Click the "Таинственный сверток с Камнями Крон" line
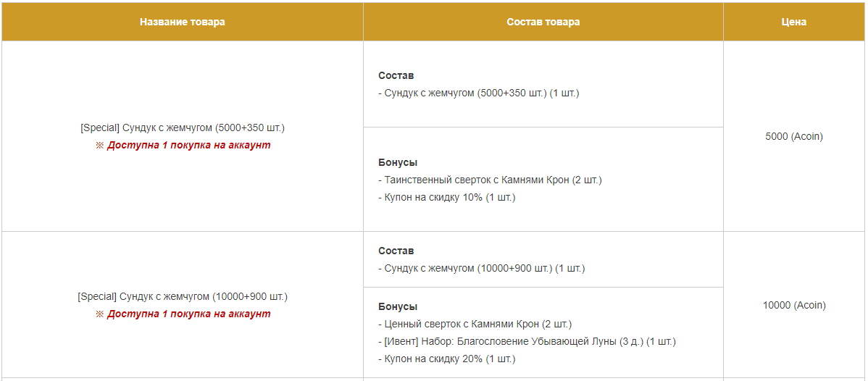This screenshot has width=868, height=381. (490, 180)
